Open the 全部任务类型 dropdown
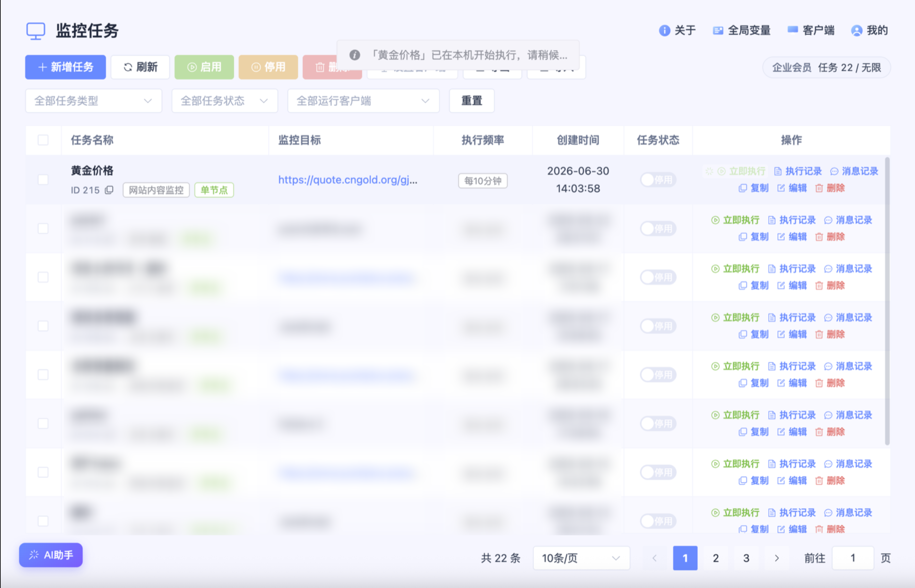This screenshot has width=915, height=588. tap(94, 101)
